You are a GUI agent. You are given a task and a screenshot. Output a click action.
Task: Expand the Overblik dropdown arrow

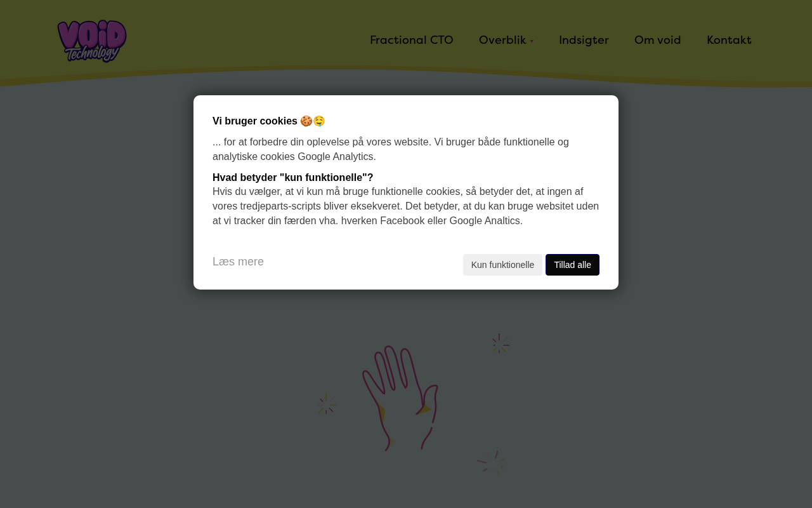pos(532,41)
